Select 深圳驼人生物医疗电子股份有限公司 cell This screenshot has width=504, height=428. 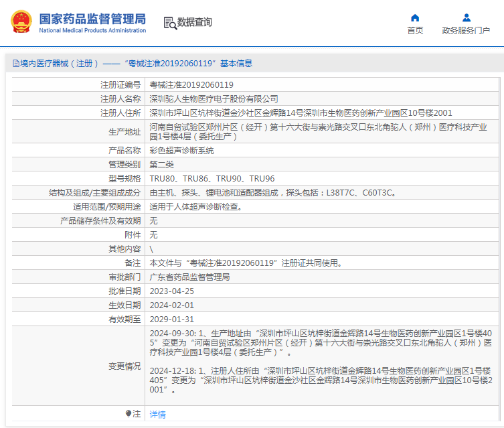(214, 99)
